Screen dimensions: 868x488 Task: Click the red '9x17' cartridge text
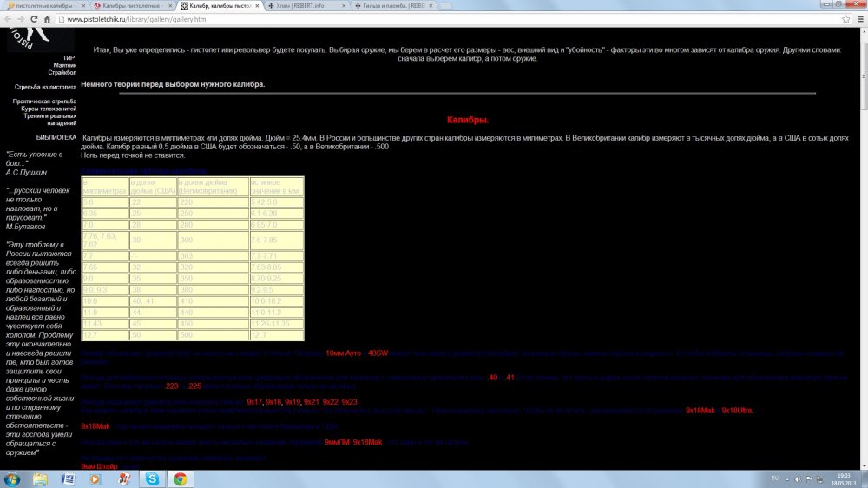click(254, 401)
